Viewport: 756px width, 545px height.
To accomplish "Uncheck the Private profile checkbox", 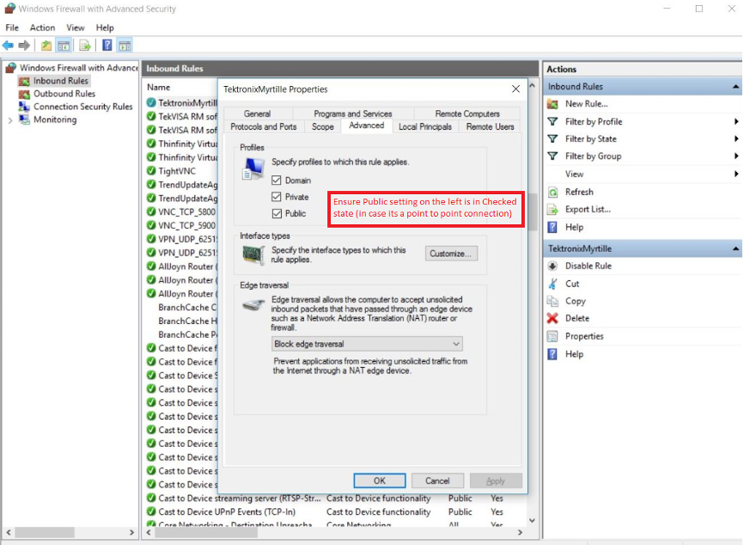I will point(277,197).
